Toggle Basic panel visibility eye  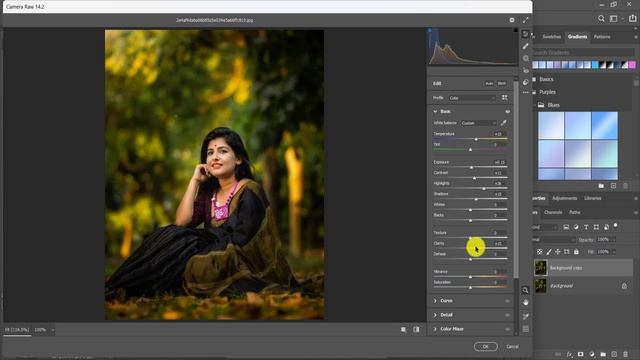point(507,111)
